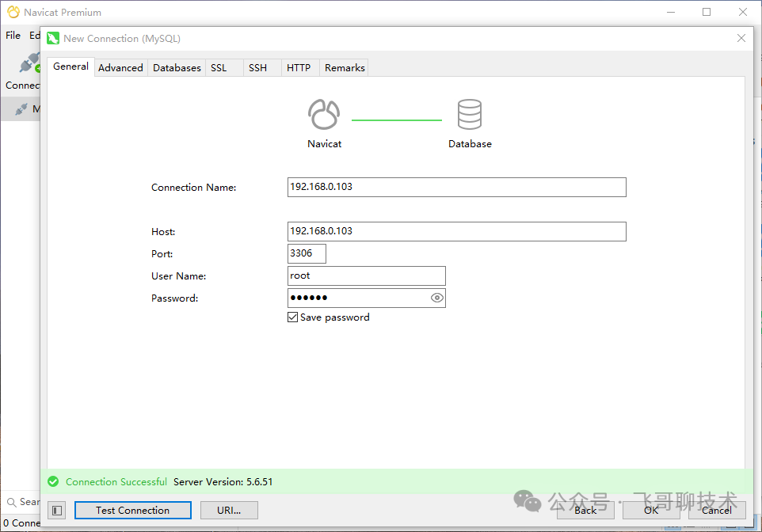Close the New Connection dialog

pos(741,38)
